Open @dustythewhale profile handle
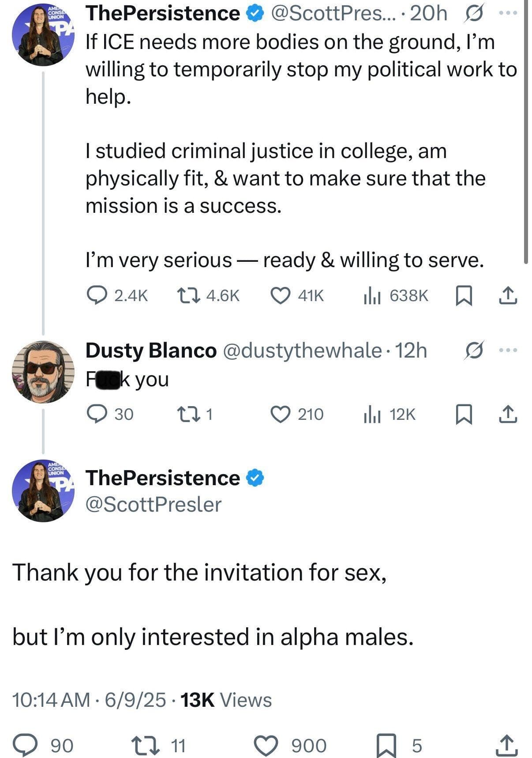The image size is (532, 758). (x=302, y=351)
